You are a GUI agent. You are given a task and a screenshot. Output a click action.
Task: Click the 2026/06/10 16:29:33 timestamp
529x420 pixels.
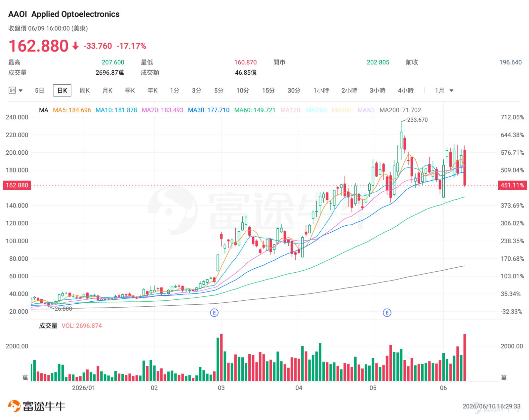coord(491,406)
